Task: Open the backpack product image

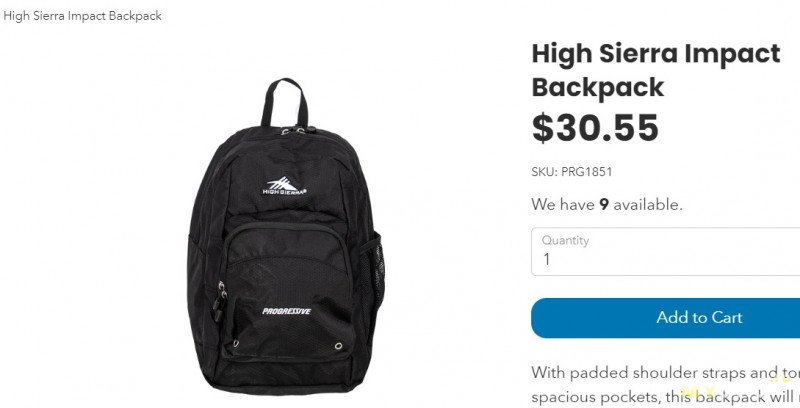Action: point(286,236)
